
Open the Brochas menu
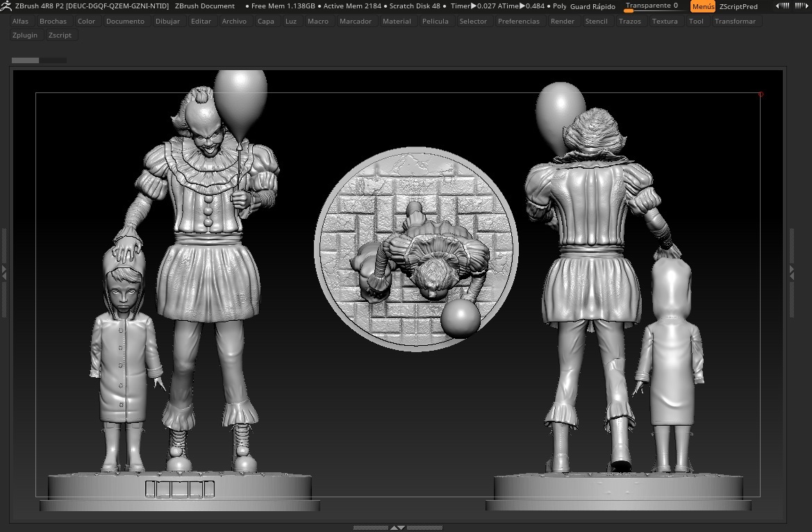53,22
